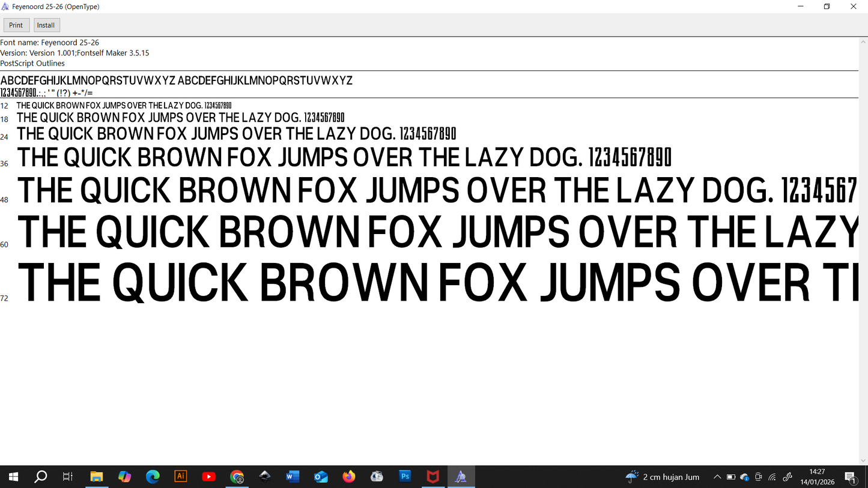Launch Microsoft Edge from the taskbar
The height and width of the screenshot is (488, 868).
point(153,477)
